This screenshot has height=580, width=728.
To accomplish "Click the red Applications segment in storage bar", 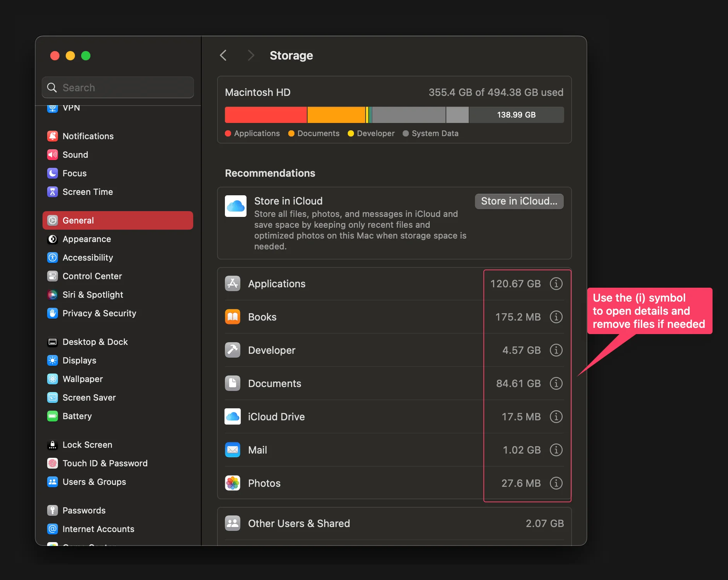I will pyautogui.click(x=266, y=115).
